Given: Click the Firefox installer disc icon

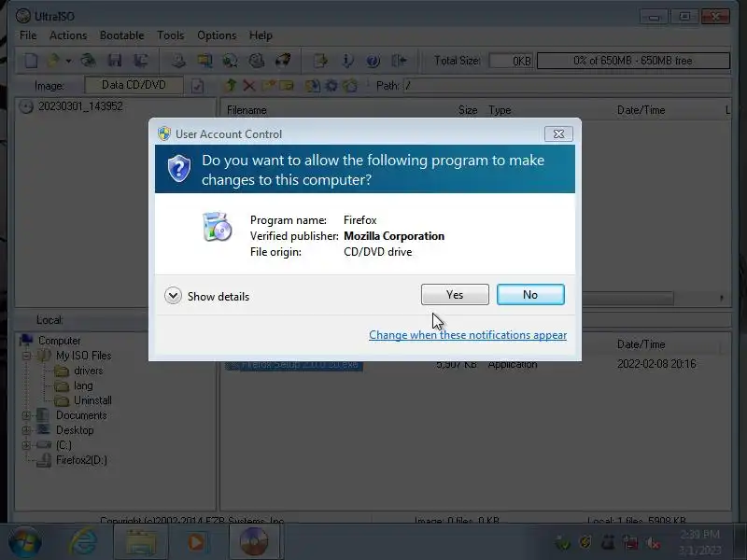Looking at the screenshot, I should click(217, 227).
